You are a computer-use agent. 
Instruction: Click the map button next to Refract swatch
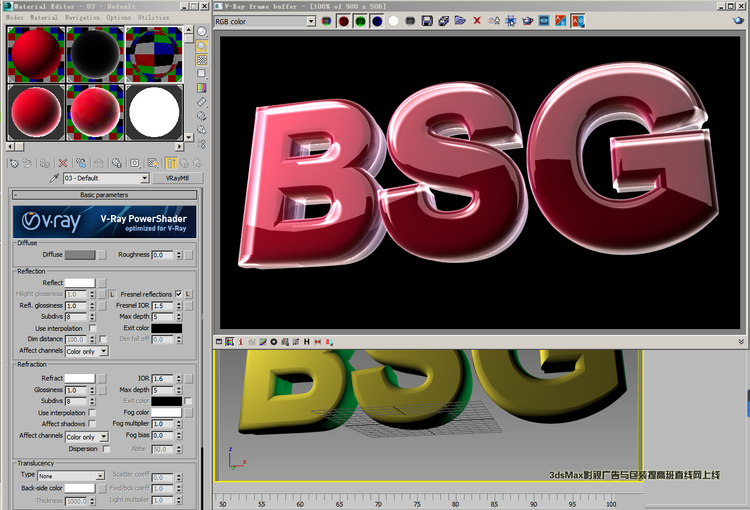click(102, 378)
